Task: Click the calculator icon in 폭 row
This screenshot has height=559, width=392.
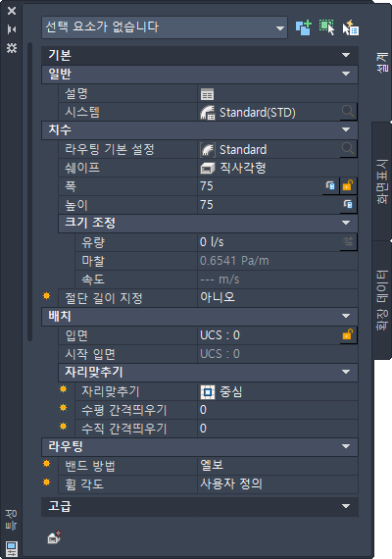Action: click(330, 186)
